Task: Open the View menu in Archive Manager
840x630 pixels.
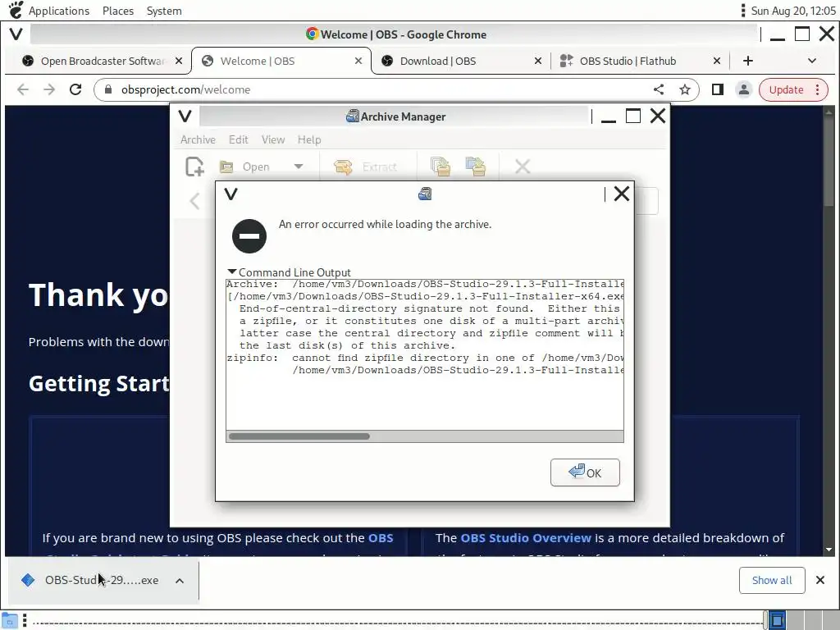Action: click(x=273, y=139)
